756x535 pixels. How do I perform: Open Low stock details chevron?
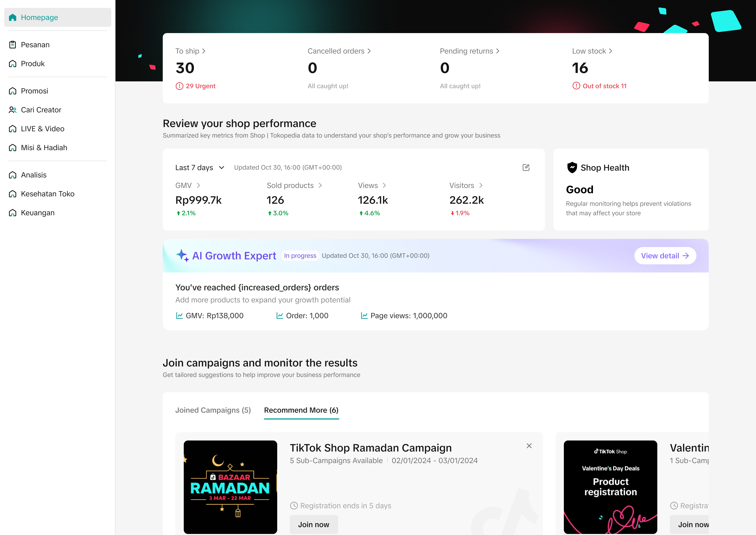coord(610,51)
